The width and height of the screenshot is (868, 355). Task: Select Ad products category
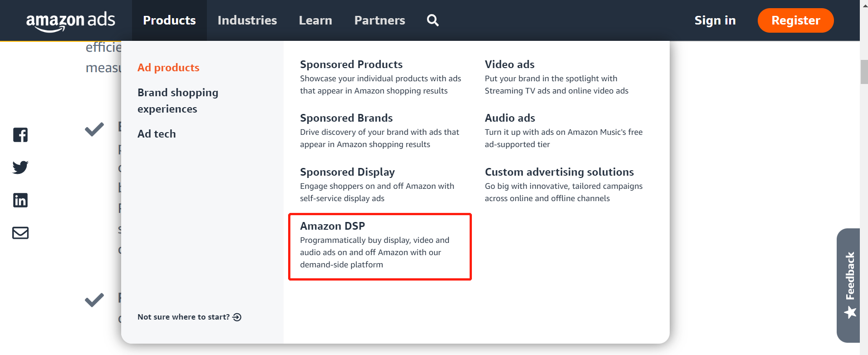(168, 68)
